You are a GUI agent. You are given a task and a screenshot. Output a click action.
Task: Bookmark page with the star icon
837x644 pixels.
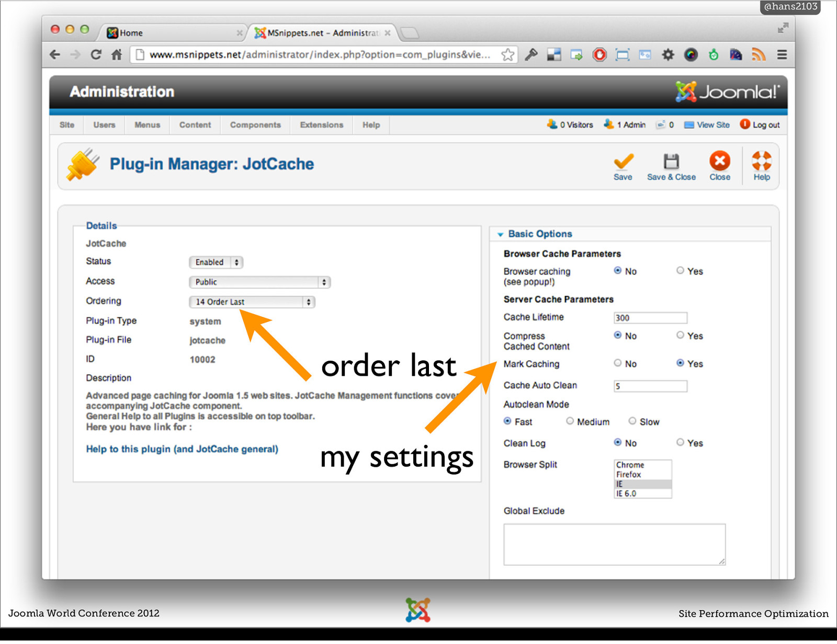pyautogui.click(x=507, y=54)
